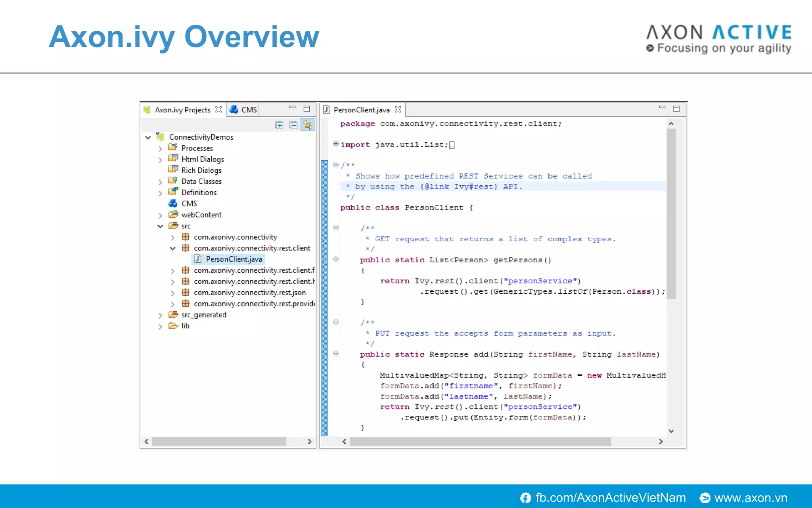The height and width of the screenshot is (508, 812).
Task: Open the www.axon.vn link
Action: click(x=750, y=498)
